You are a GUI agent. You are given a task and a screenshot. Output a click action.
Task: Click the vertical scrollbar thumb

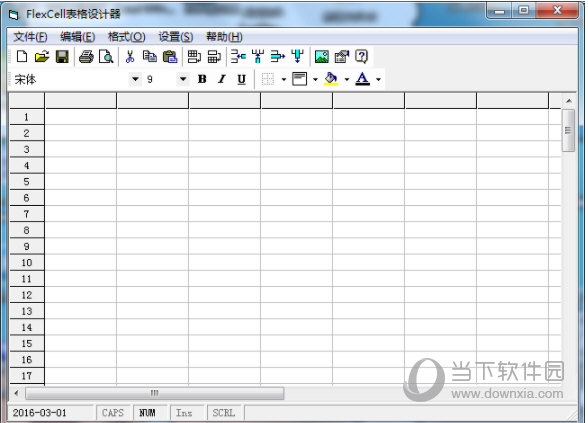coord(568,130)
